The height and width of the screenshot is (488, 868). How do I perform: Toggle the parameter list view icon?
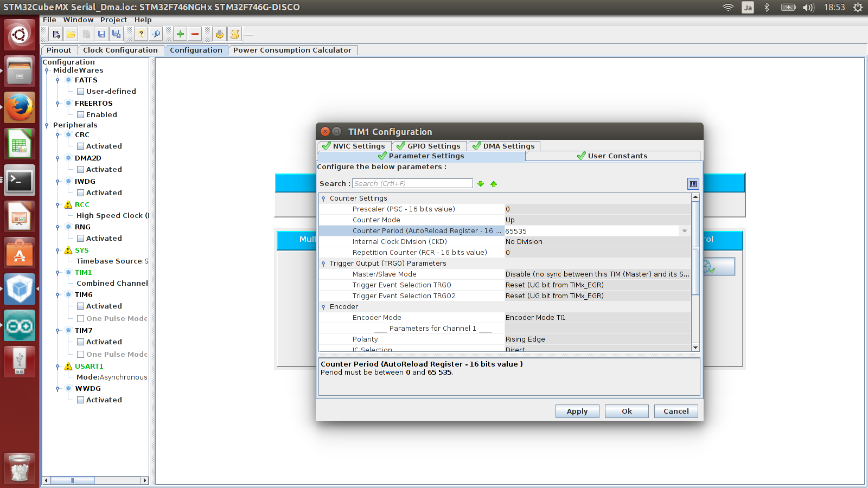(693, 184)
